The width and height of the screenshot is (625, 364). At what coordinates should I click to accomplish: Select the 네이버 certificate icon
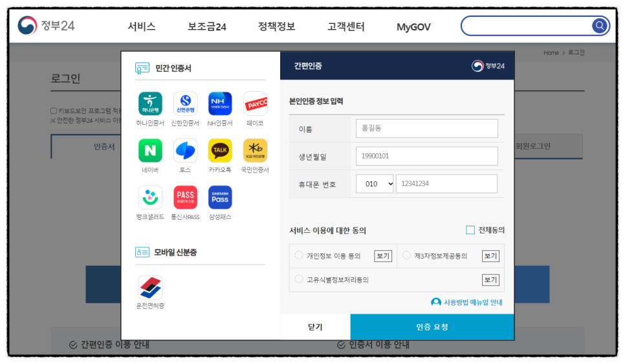point(150,150)
